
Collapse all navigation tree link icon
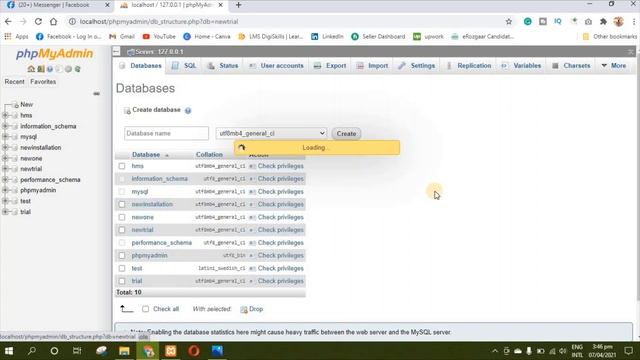click(96, 93)
